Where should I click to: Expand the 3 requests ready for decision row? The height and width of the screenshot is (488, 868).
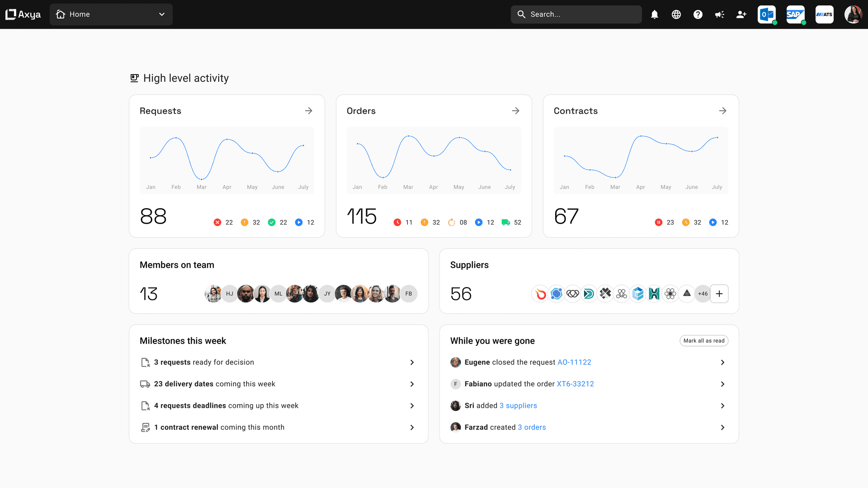coord(412,362)
